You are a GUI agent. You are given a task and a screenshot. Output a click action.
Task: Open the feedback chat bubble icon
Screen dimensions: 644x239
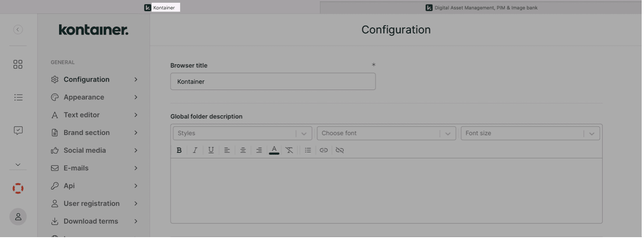tap(18, 131)
